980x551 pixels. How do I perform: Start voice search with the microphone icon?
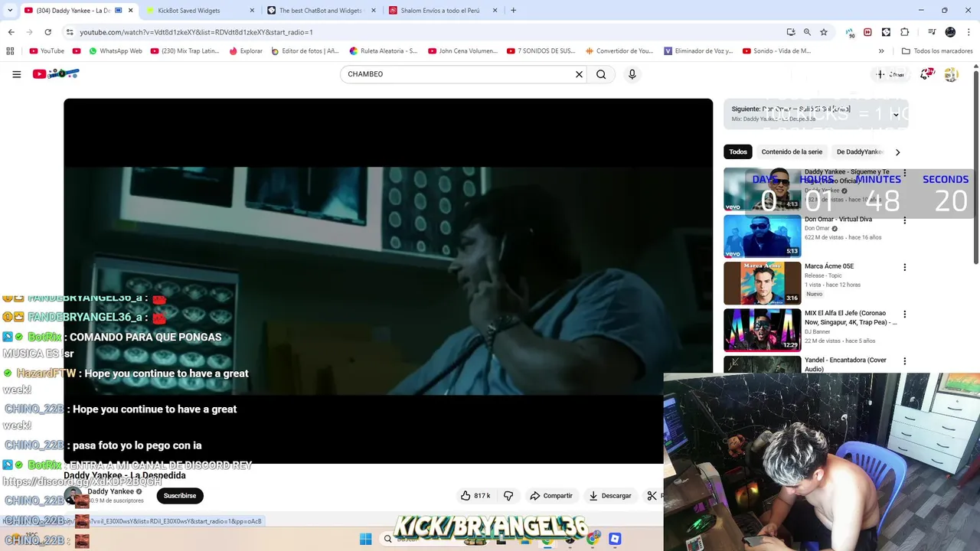pos(632,74)
